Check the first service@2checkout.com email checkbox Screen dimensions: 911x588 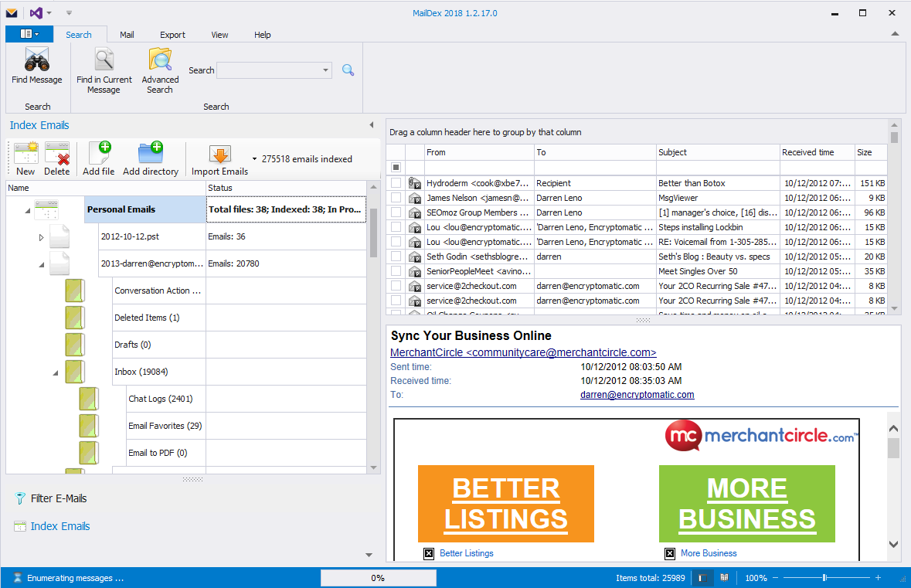[396, 286]
